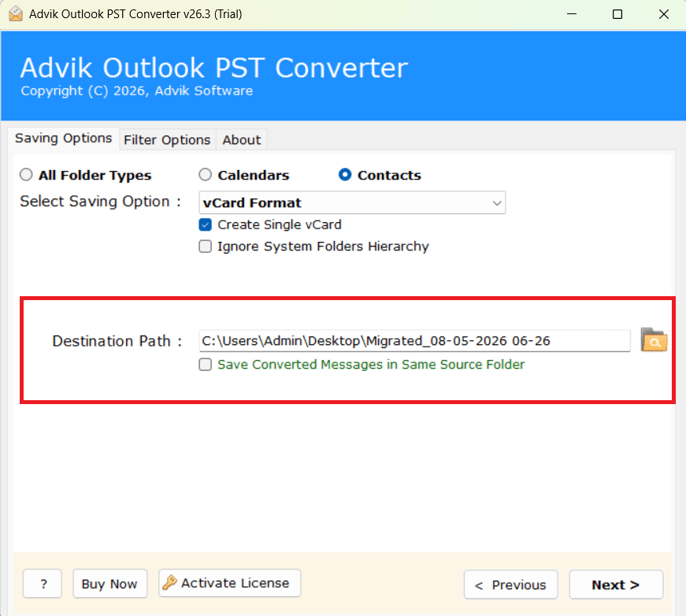686x616 pixels.
Task: Open help with the question mark button
Action: click(x=43, y=584)
